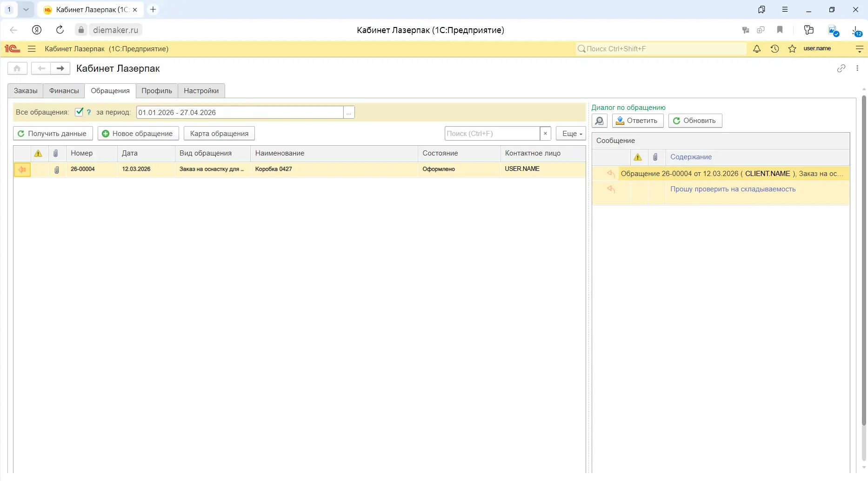Select the "Кабинет Лазерпак" browser tab
This screenshot has width=868, height=481.
[90, 10]
